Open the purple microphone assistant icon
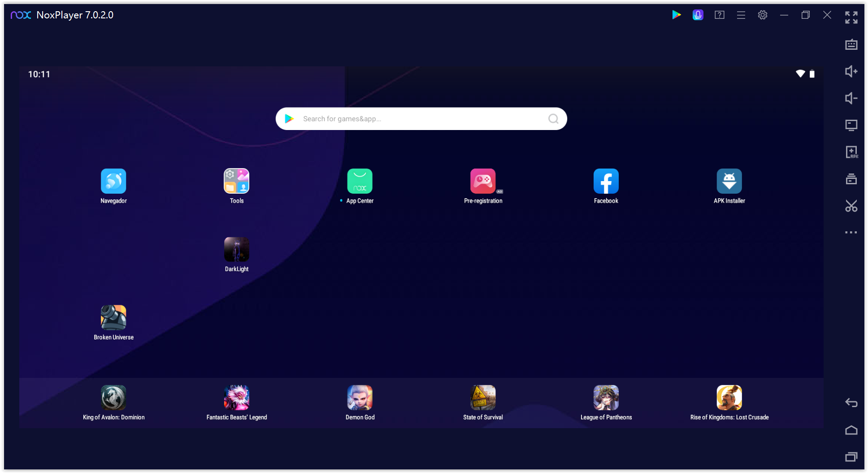Screen dimensions: 868x473 coord(698,15)
